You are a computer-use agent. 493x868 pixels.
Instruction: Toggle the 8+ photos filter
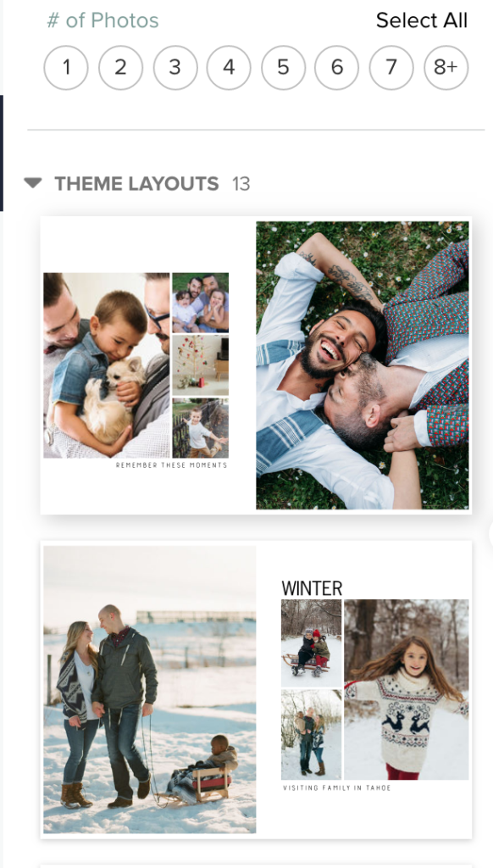446,68
